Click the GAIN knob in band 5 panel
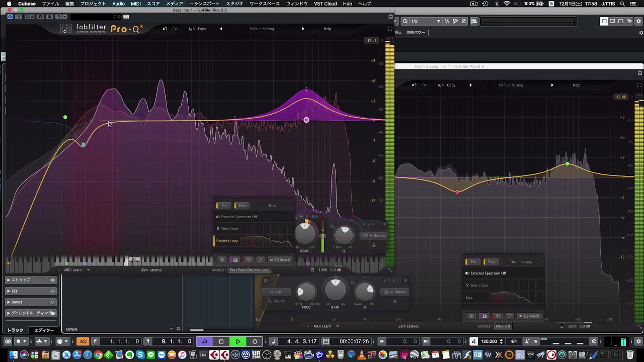644x362 pixels. point(335,291)
